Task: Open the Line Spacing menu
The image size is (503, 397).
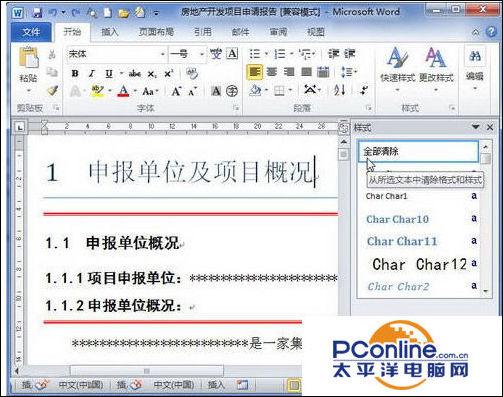Action: [348, 72]
